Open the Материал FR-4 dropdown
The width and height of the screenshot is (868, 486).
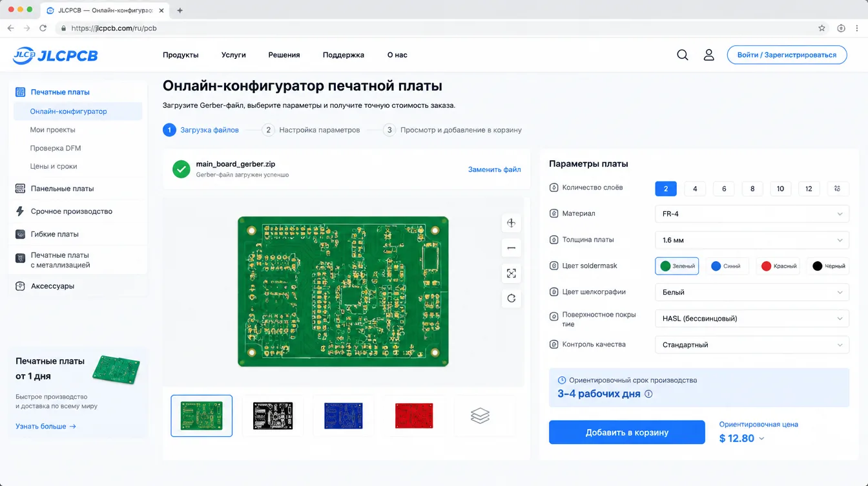click(752, 214)
